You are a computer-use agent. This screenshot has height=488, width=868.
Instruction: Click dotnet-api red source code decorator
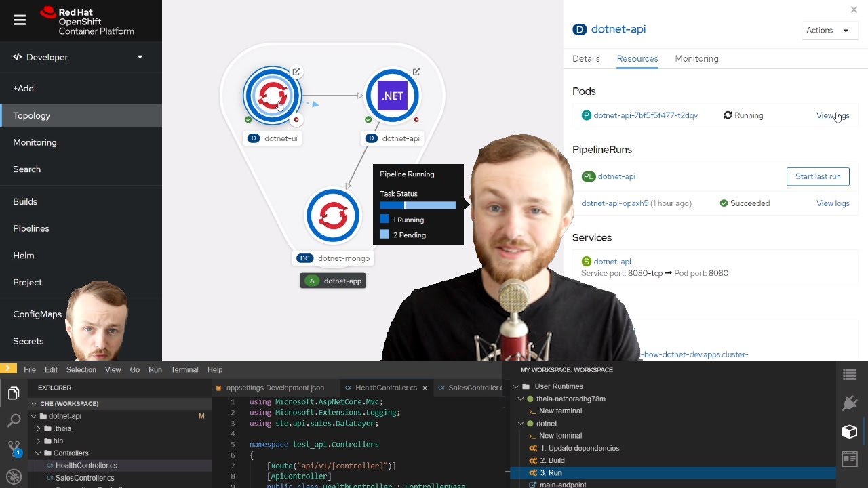(416, 120)
